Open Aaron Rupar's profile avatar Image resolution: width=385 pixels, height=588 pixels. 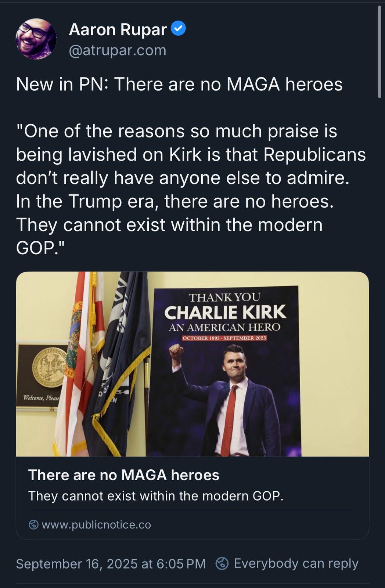tap(36, 39)
